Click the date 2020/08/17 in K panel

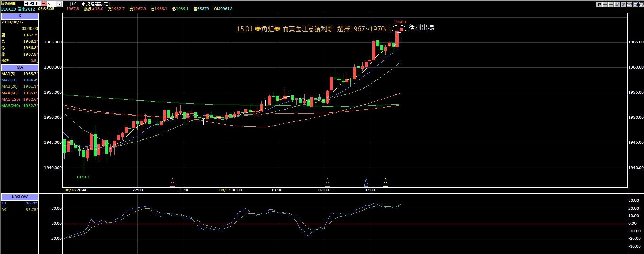[13, 22]
